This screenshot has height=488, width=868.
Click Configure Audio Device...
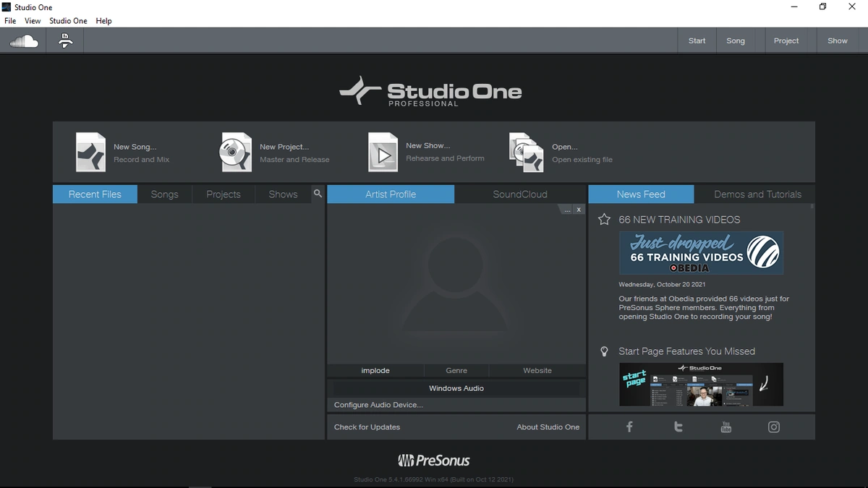(x=378, y=405)
